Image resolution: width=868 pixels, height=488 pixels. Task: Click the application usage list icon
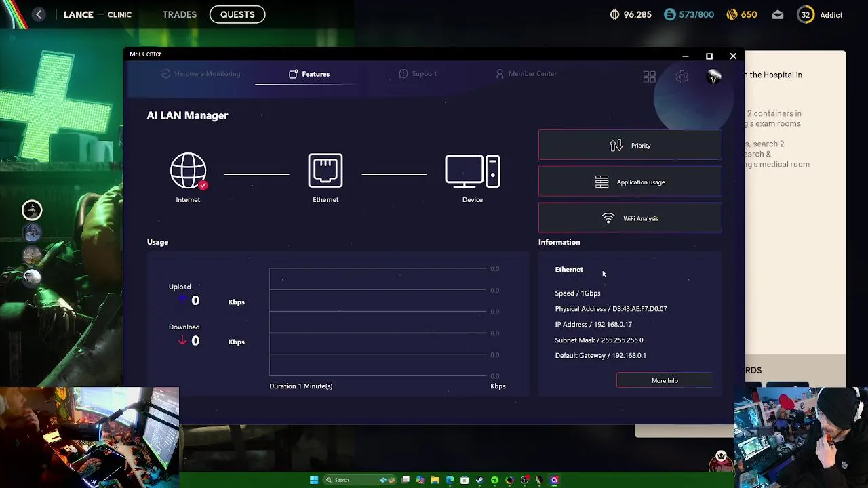click(601, 182)
